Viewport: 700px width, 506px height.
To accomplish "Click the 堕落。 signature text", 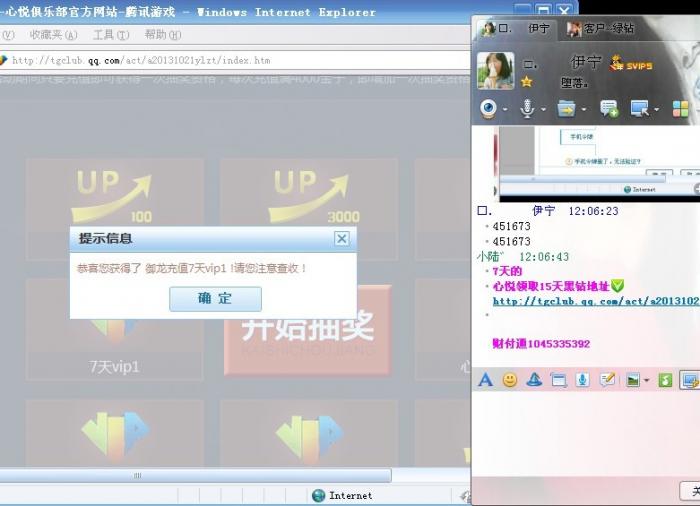I will pyautogui.click(x=575, y=83).
